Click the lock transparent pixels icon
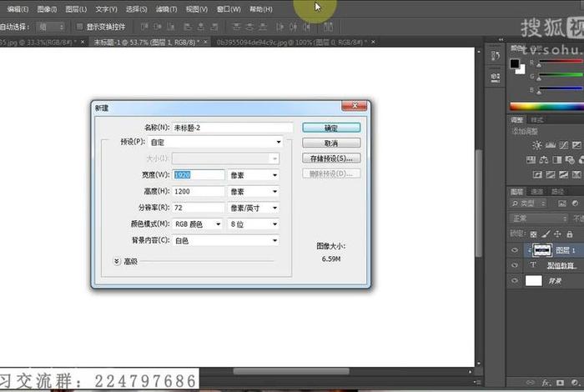 [x=533, y=234]
